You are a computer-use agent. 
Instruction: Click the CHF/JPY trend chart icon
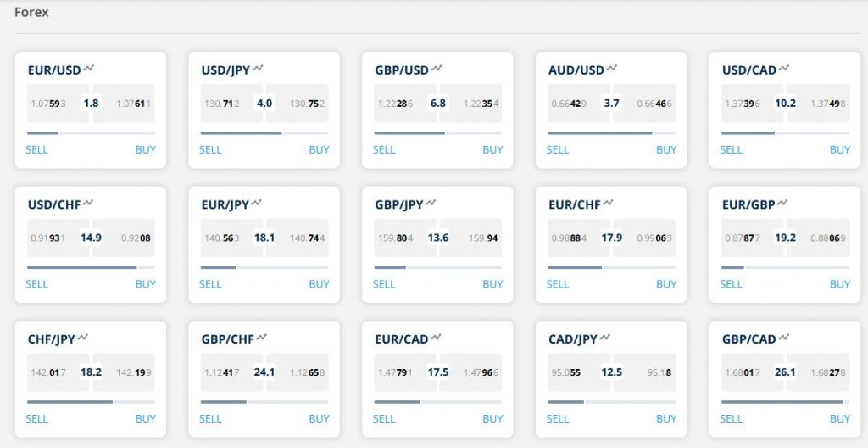click(83, 338)
